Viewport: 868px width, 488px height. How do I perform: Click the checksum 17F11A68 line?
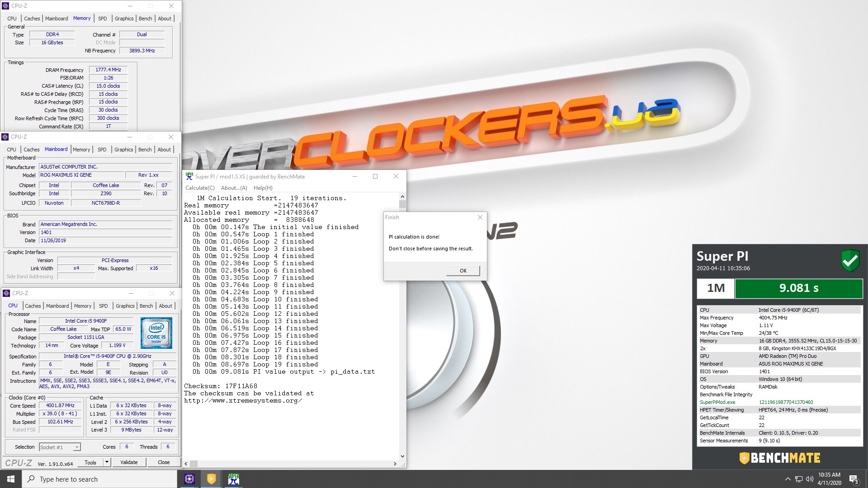pyautogui.click(x=221, y=386)
